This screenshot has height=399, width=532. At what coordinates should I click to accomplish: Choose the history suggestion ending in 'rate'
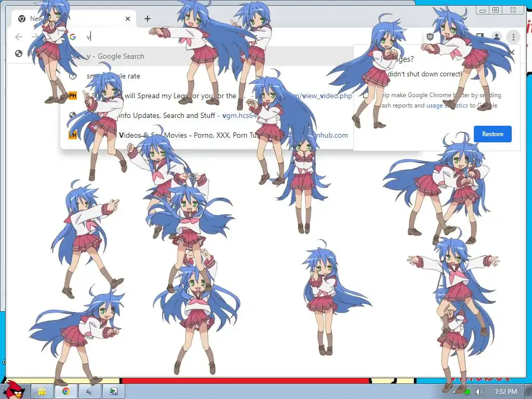click(207, 76)
